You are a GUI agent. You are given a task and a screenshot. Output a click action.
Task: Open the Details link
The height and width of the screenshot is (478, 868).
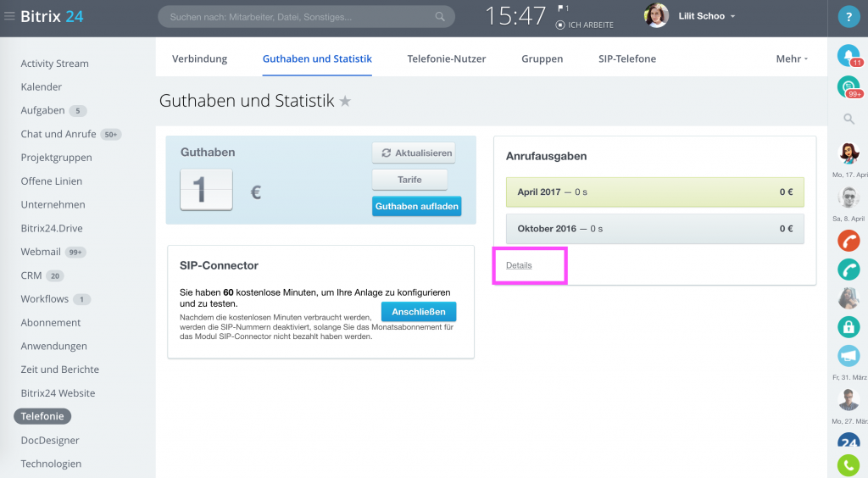[519, 265]
